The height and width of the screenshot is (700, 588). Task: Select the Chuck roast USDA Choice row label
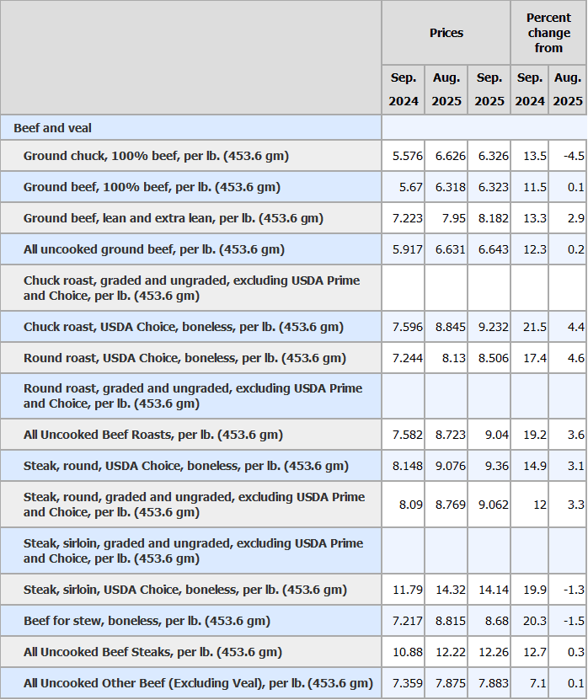tap(184, 327)
